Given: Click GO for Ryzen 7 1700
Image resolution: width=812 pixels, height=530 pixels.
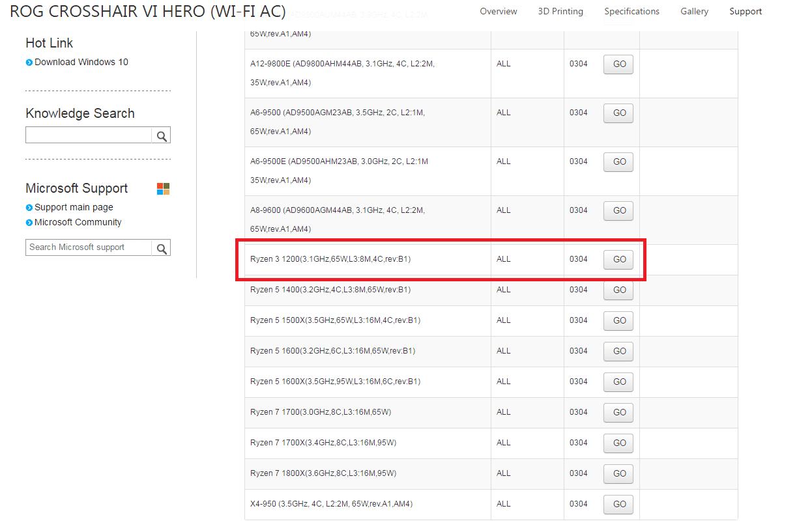Looking at the screenshot, I should (618, 413).
